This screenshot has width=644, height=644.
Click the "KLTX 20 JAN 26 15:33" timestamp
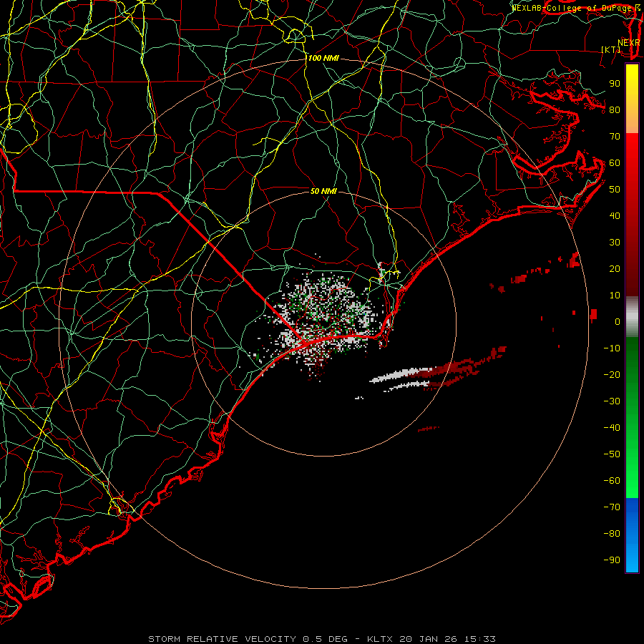pyautogui.click(x=431, y=639)
